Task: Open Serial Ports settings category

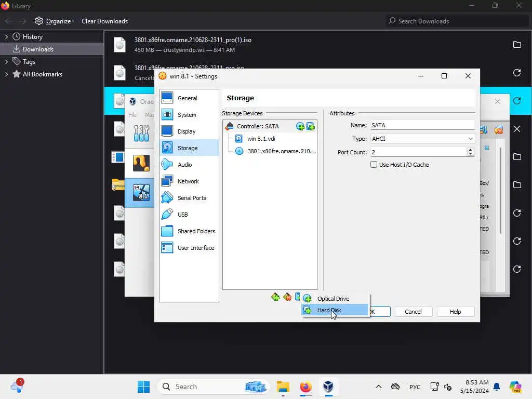Action: (x=189, y=198)
